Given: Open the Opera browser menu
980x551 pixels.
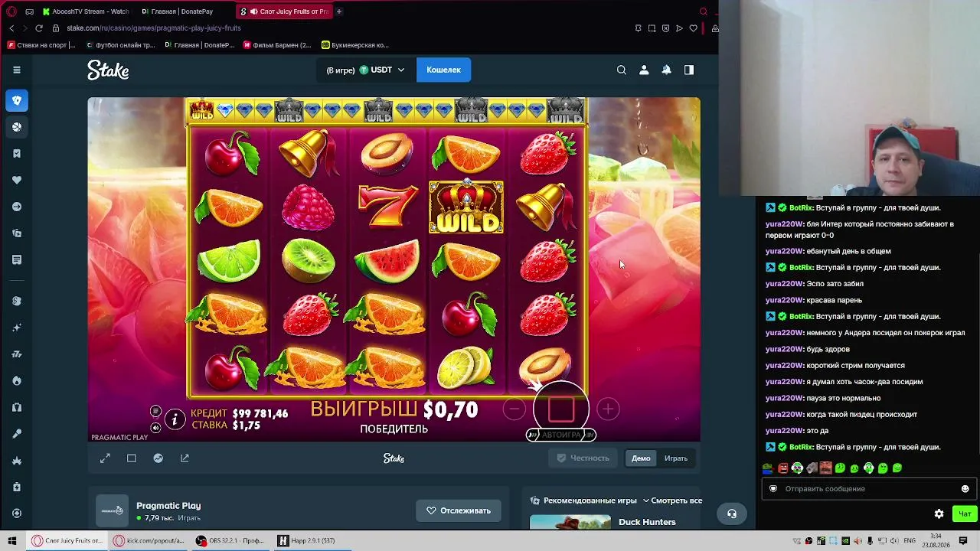Looking at the screenshot, I should point(11,11).
